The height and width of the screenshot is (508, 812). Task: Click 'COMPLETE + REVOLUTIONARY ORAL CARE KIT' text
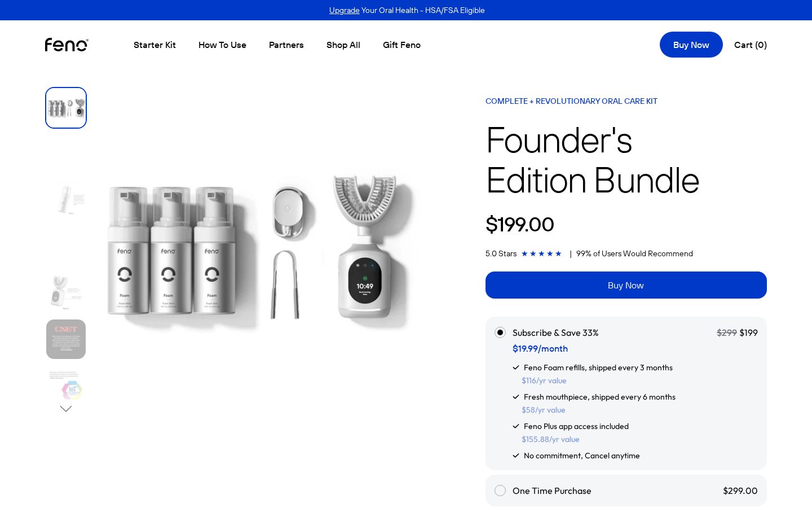[571, 101]
